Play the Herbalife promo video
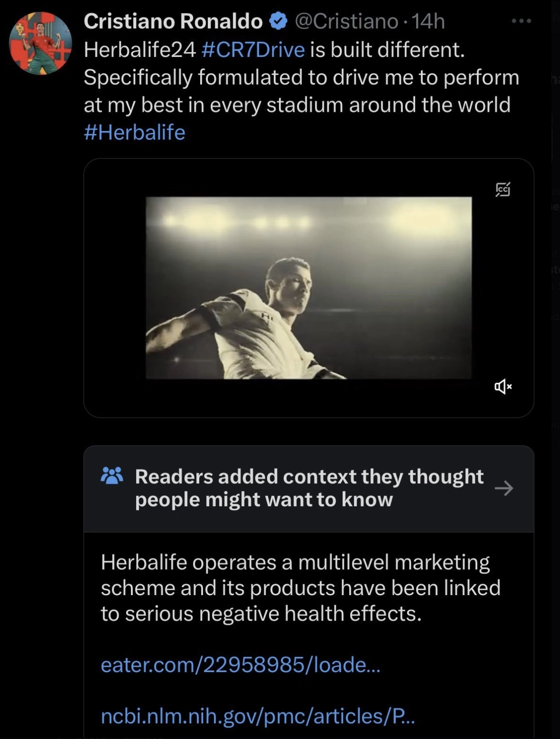This screenshot has width=560, height=739. point(308,288)
